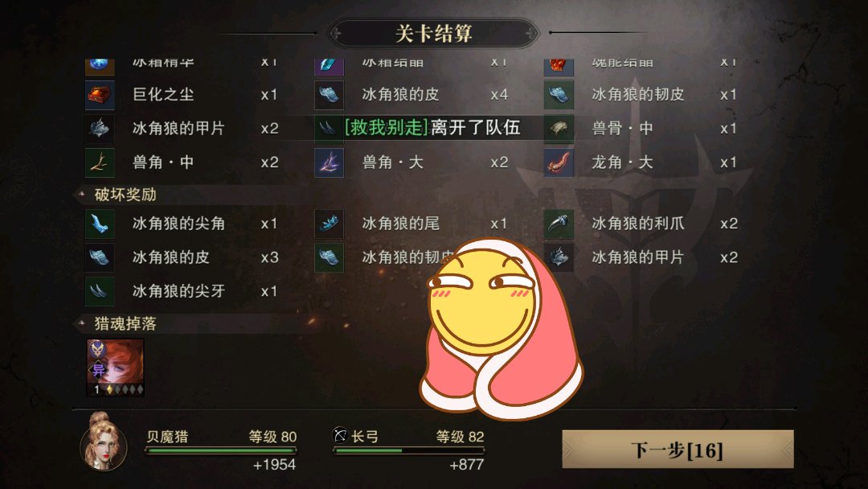The image size is (868, 489).
Task: Click the 冰角狼的利爪 claw icon
Action: pyautogui.click(x=559, y=224)
